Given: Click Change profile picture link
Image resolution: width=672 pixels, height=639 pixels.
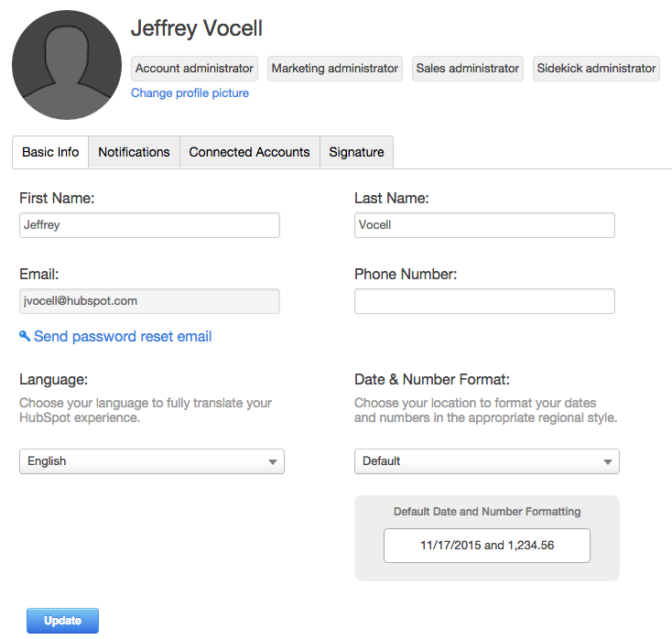Looking at the screenshot, I should tap(190, 93).
